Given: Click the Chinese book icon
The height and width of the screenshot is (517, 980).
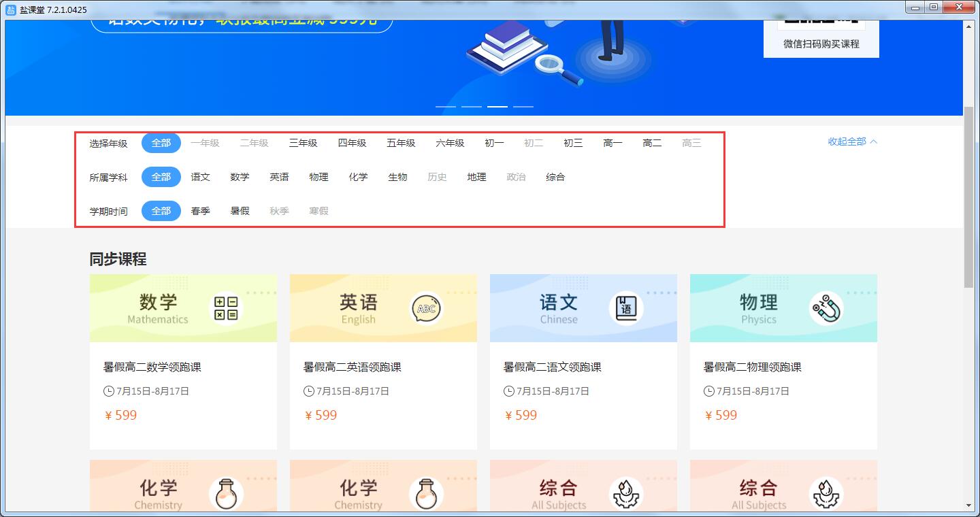Looking at the screenshot, I should coord(626,308).
